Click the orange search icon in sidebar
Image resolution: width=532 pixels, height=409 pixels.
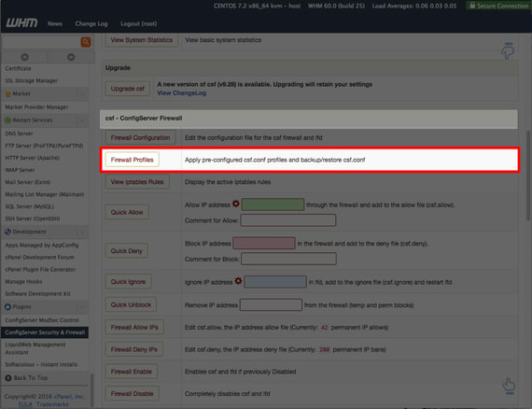pos(86,42)
